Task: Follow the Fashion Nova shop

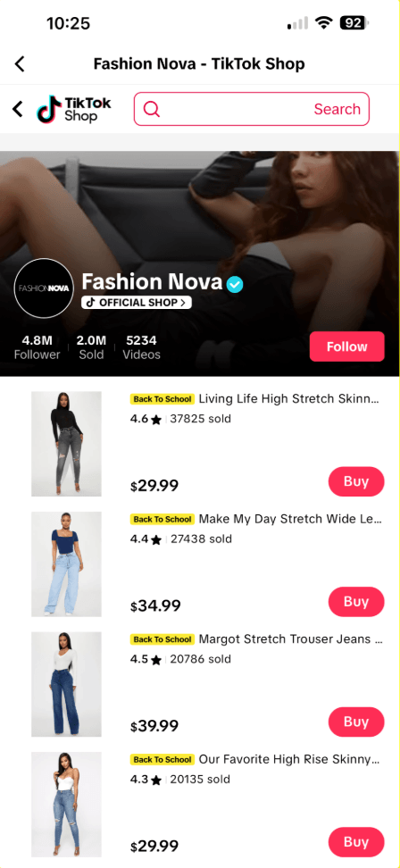Action: [x=347, y=346]
